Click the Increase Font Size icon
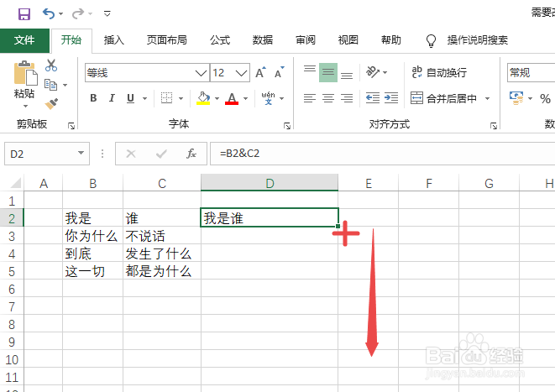 click(x=260, y=72)
